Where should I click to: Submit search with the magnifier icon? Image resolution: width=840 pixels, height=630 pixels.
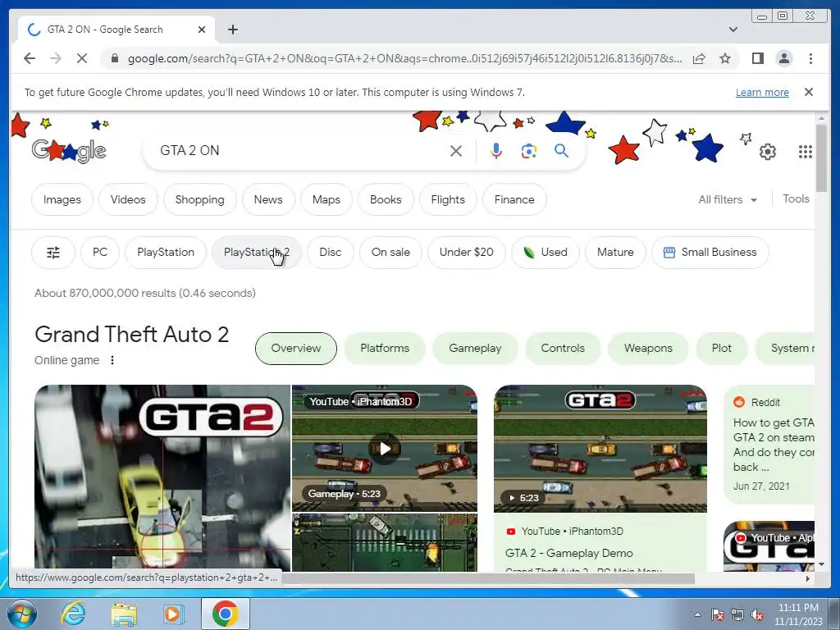point(561,151)
